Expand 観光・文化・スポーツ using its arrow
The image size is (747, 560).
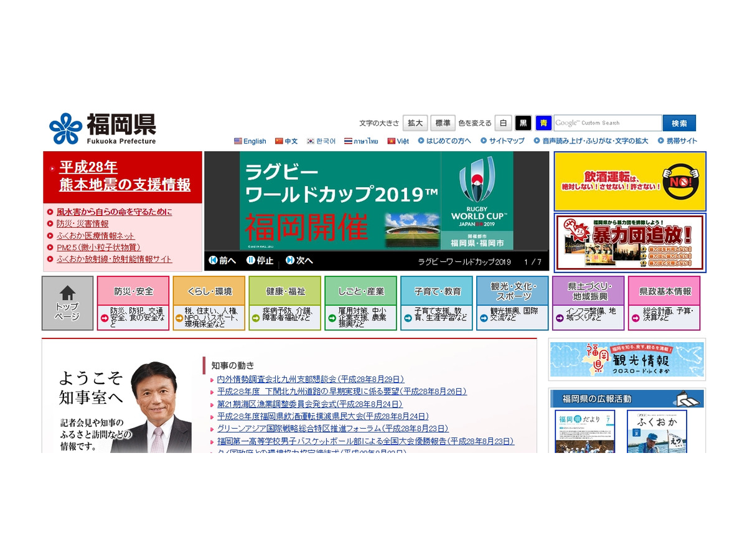pos(483,319)
